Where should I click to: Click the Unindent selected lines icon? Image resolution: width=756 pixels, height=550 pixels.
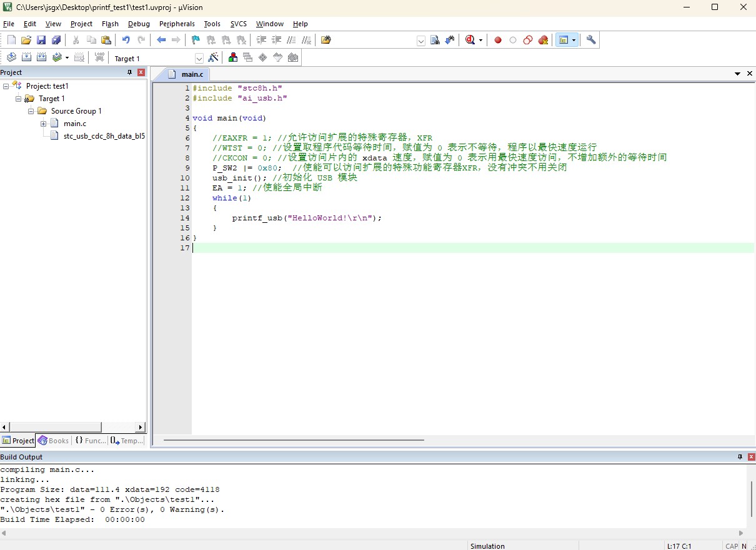click(x=276, y=40)
